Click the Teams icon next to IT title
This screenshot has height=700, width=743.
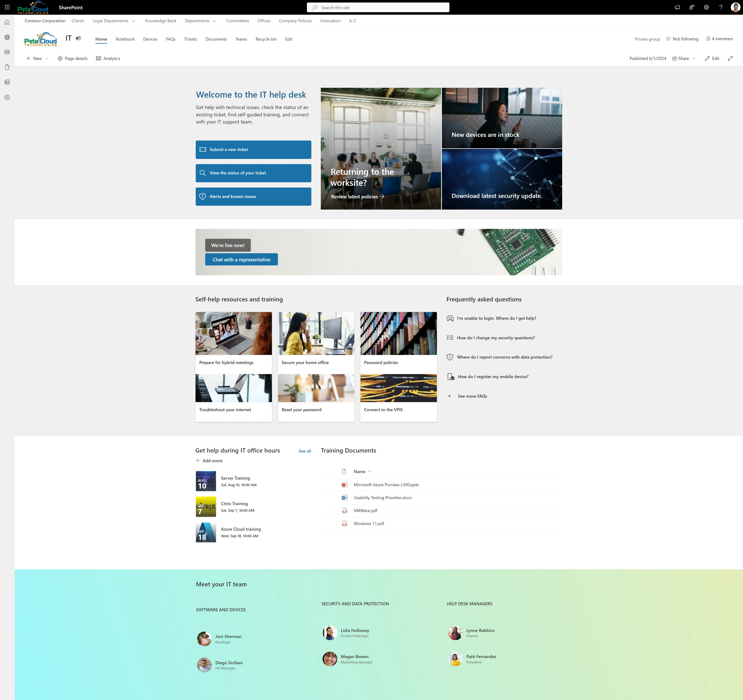78,38
